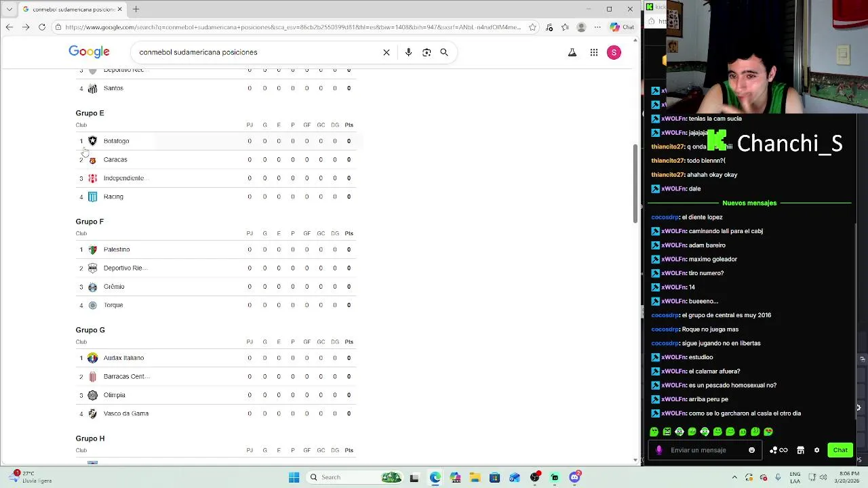The width and height of the screenshot is (868, 488).
Task: Click the page vertical scrollbar
Action: pyautogui.click(x=635, y=183)
